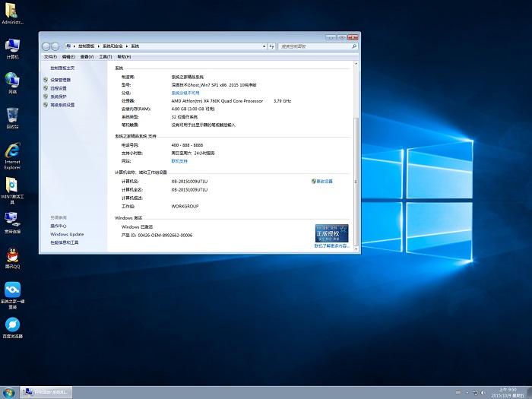Click the taskbar clock
This screenshot has height=399, width=532.
pyautogui.click(x=508, y=393)
